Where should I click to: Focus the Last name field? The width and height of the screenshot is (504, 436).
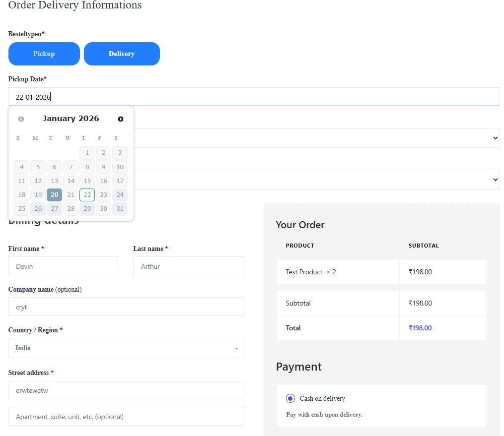coord(188,266)
